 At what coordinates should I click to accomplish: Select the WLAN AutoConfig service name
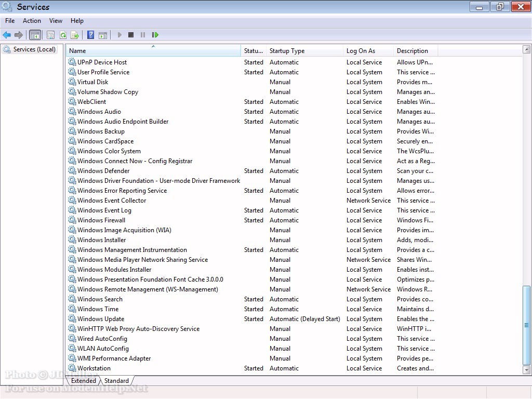pyautogui.click(x=103, y=348)
